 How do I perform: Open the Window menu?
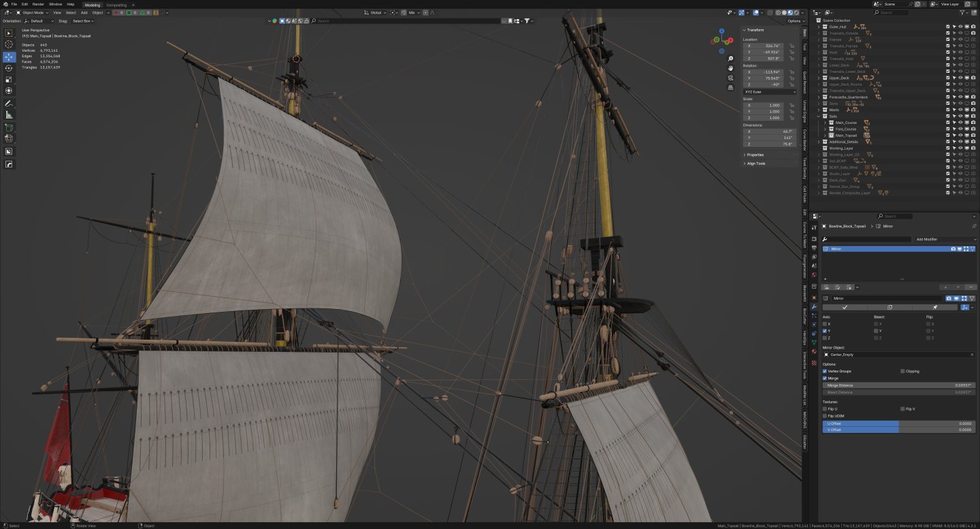(x=56, y=4)
